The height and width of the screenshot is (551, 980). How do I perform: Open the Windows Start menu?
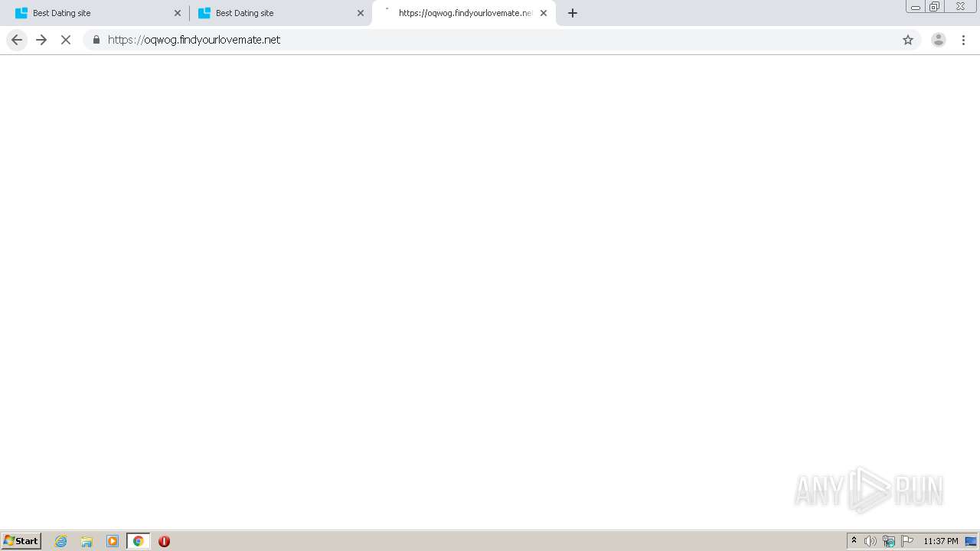tap(21, 541)
